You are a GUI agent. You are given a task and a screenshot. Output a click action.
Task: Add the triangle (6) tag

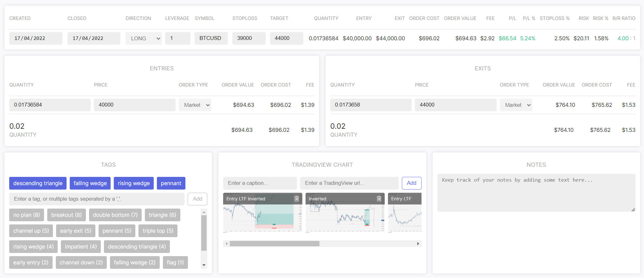163,215
